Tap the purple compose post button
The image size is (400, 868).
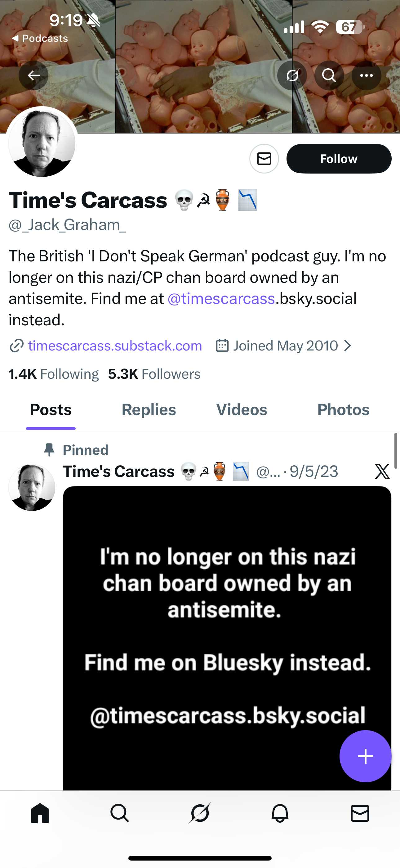[x=365, y=756]
